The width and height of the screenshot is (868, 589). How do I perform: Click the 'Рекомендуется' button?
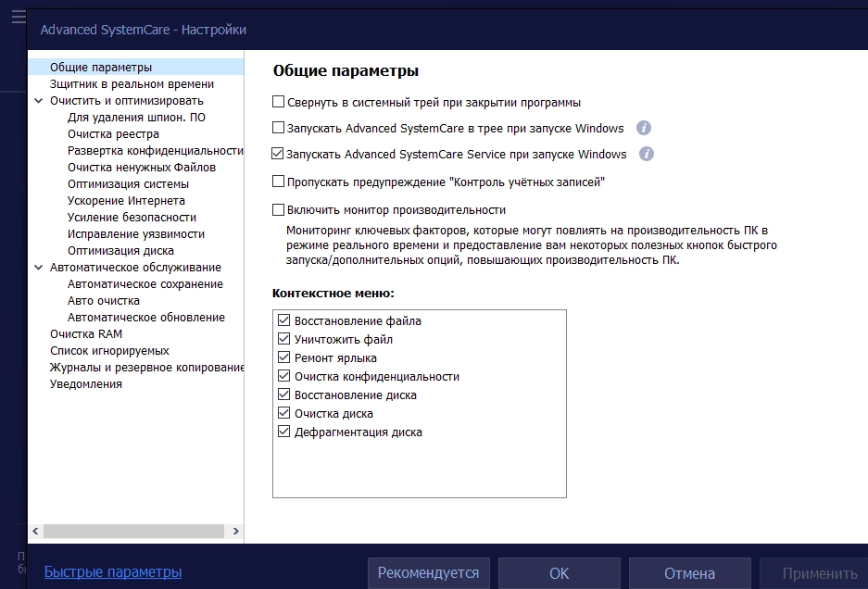pyautogui.click(x=429, y=573)
